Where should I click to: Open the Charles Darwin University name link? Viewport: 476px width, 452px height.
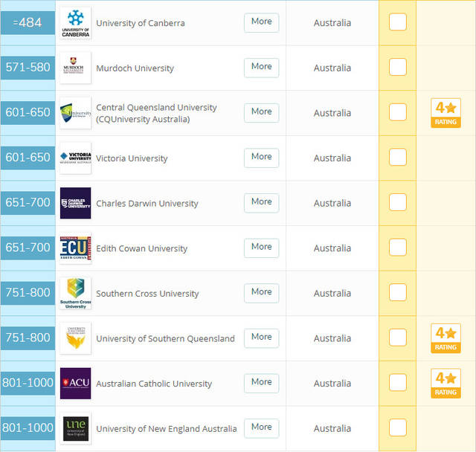[147, 203]
